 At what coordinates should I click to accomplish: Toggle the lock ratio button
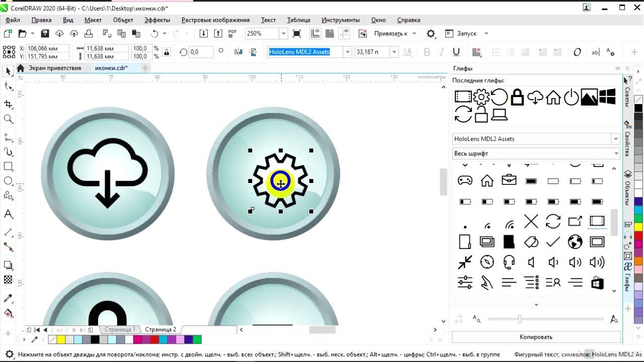[x=167, y=52]
